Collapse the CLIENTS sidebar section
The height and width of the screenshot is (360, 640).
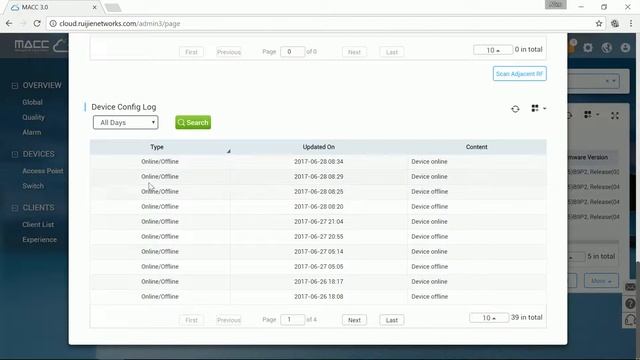[x=15, y=208]
